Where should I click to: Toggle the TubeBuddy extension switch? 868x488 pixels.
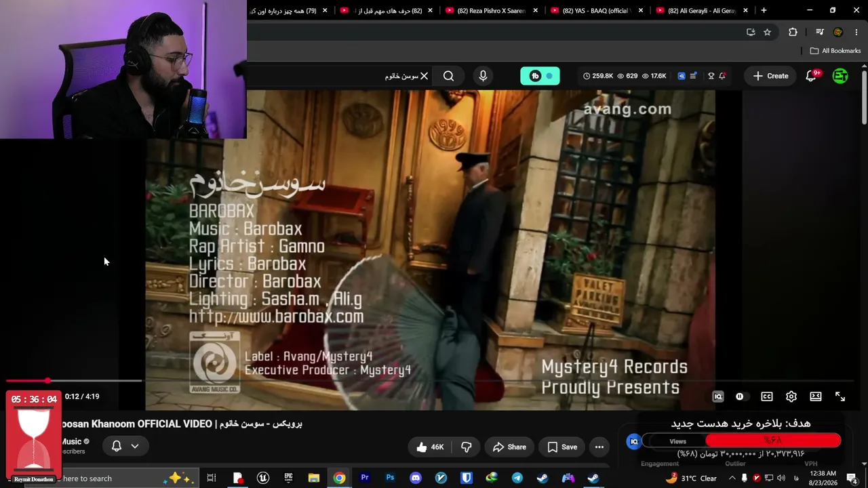tap(540, 76)
